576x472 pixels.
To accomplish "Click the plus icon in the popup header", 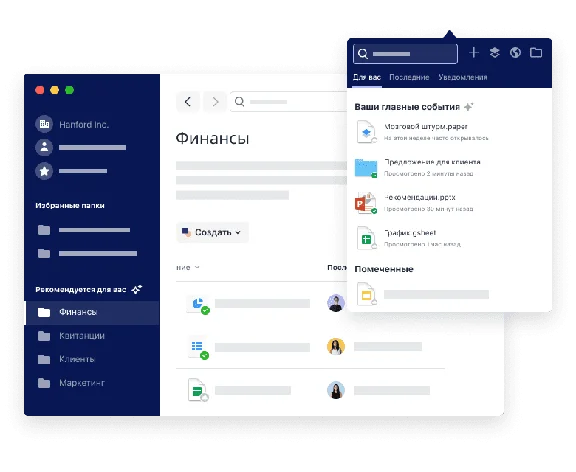I will 474,53.
